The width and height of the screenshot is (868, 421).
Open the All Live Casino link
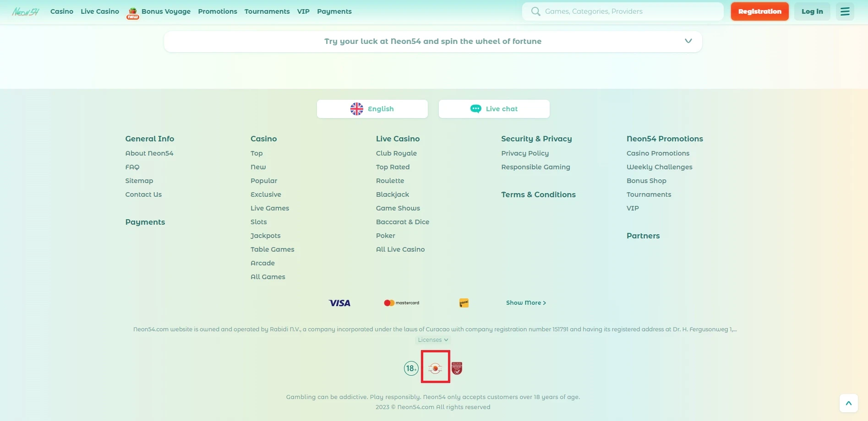coord(400,249)
